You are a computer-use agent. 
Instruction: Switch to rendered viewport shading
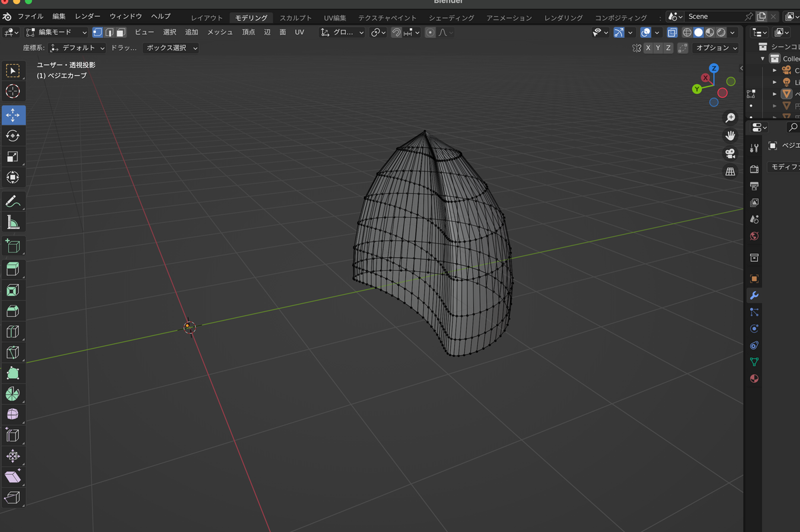(721, 32)
